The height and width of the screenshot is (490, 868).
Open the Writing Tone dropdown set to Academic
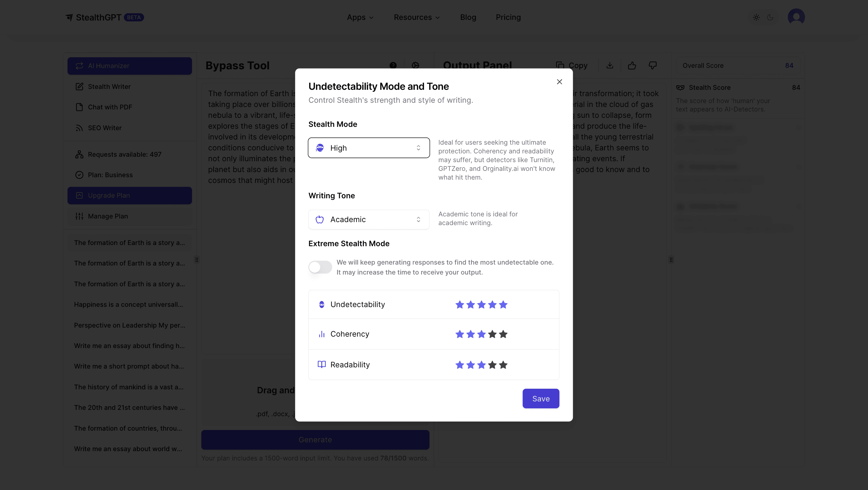pos(369,219)
